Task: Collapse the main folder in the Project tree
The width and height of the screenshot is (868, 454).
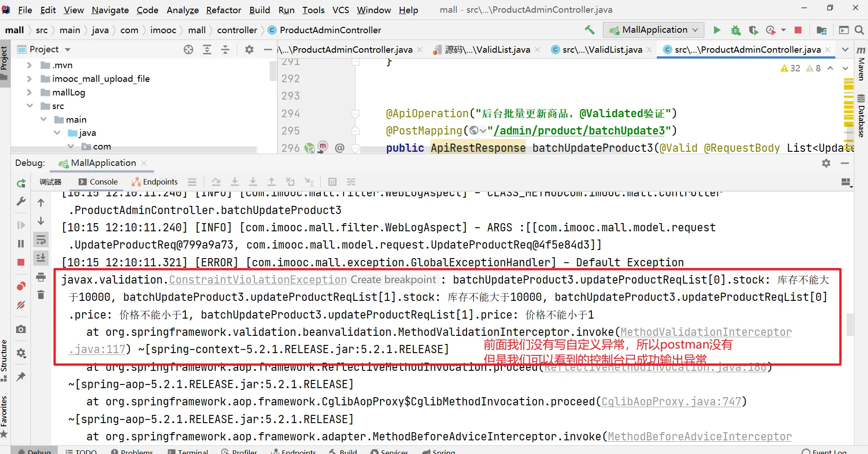Action: pos(44,120)
